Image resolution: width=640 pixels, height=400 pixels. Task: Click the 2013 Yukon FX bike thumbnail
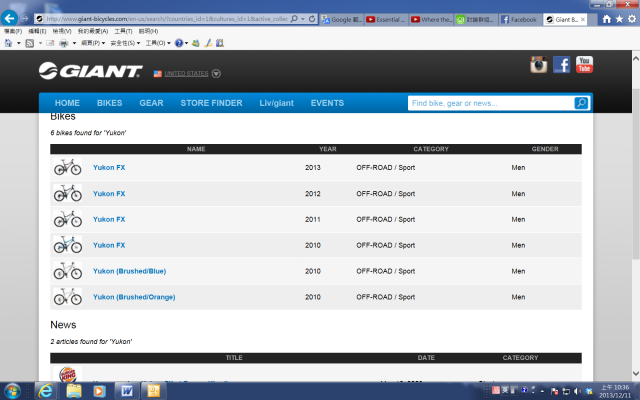click(68, 167)
